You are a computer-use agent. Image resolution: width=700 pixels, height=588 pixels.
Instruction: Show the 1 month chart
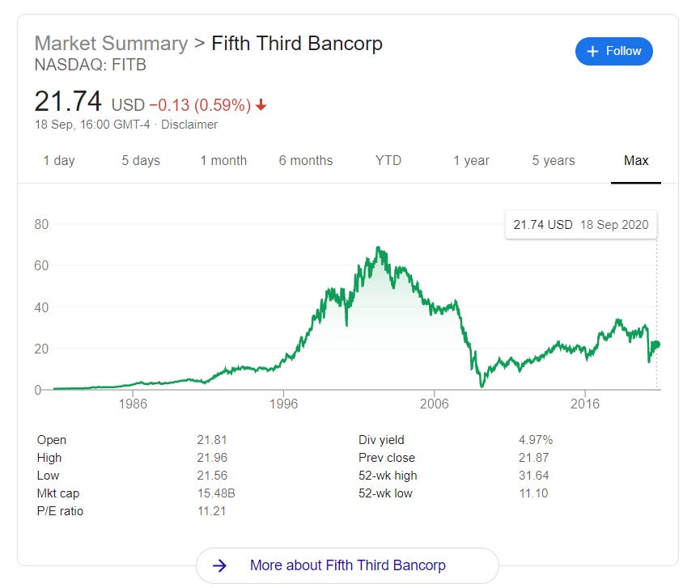223,160
